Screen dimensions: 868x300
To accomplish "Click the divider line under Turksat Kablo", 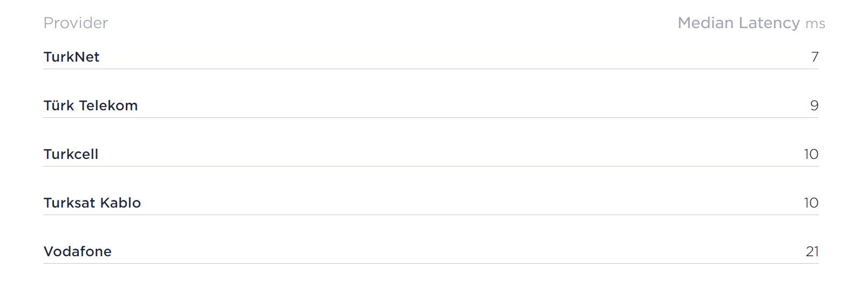I will (x=431, y=215).
